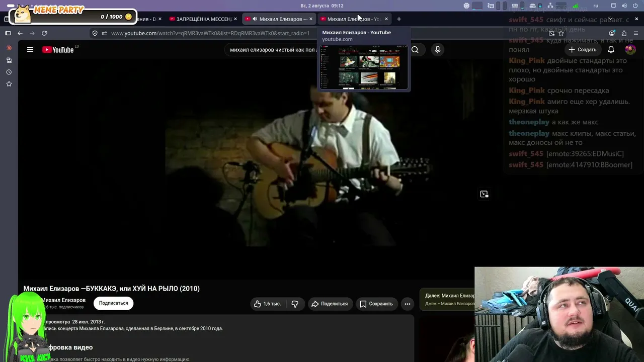
Task: Open the history clock sidebar icon
Action: [9, 72]
